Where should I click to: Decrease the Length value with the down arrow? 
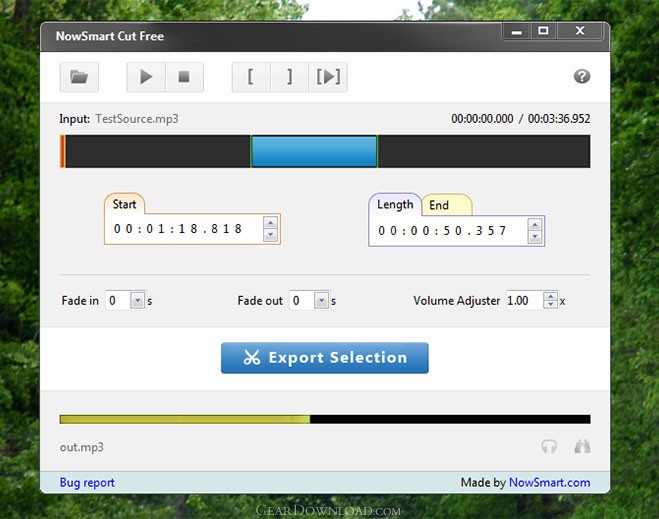(x=535, y=237)
